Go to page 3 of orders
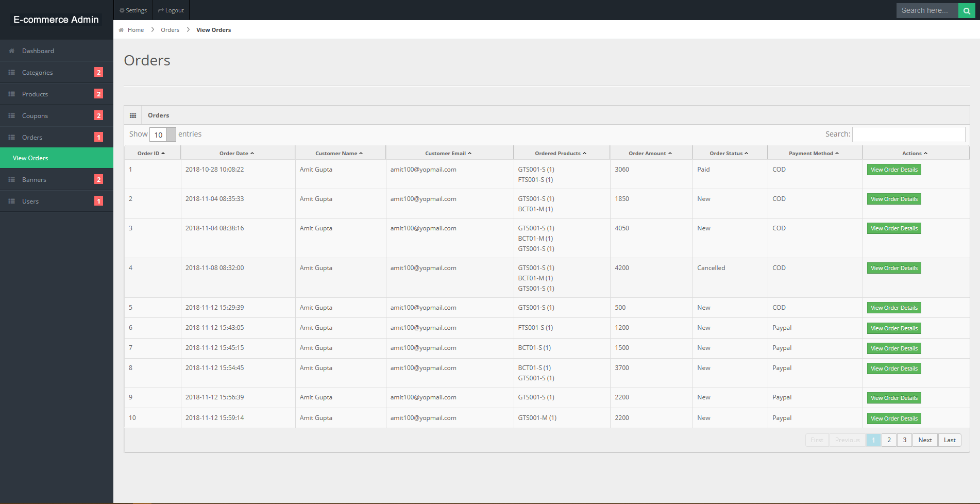 pos(904,440)
